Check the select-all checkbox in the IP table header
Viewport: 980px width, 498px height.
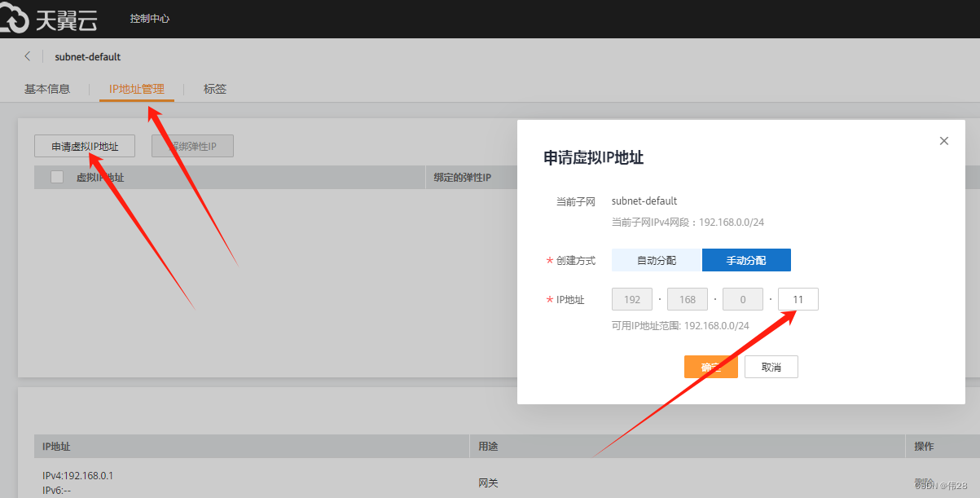[x=56, y=177]
